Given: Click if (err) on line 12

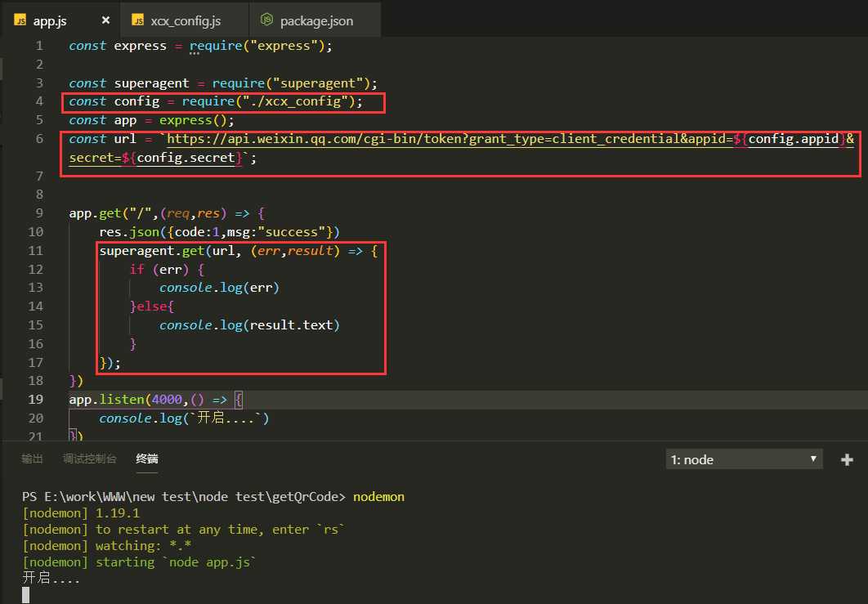Looking at the screenshot, I should (159, 270).
